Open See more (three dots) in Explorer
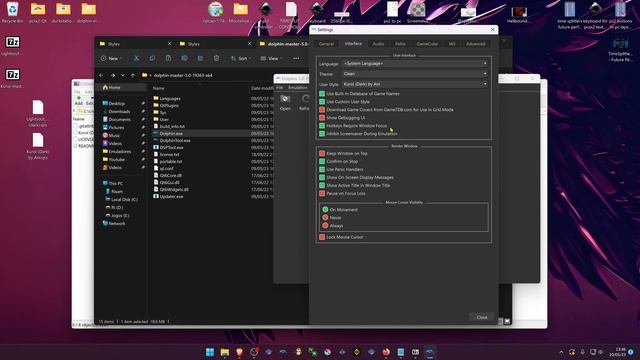Screen dimensions: 640x360 coord(296,58)
